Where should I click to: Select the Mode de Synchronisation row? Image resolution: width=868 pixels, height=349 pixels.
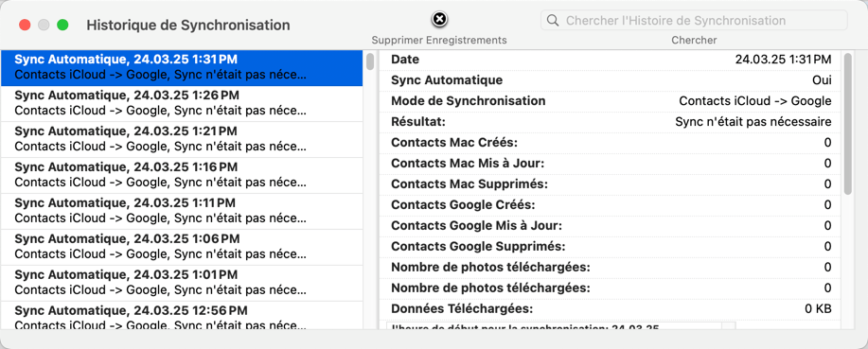click(610, 101)
